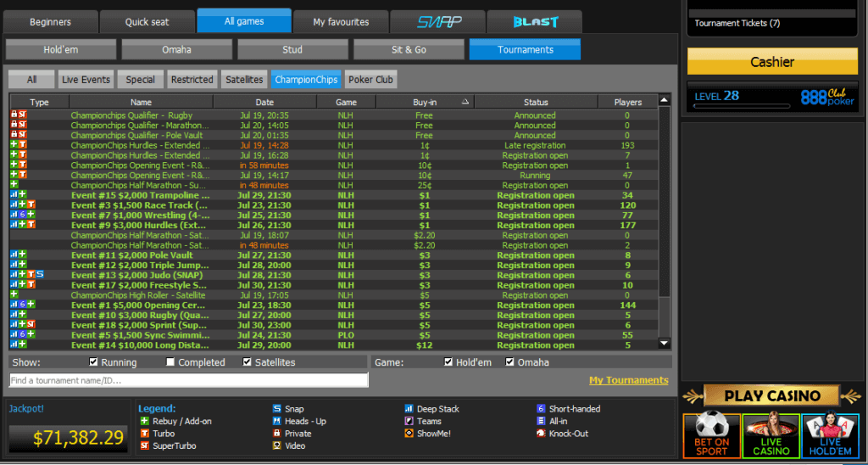The width and height of the screenshot is (868, 465).
Task: Click the Find a tournament name search field
Action: point(188,380)
